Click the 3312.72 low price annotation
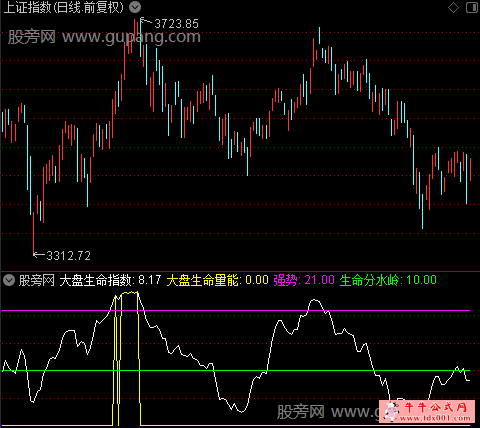480x428 pixels. 68,256
